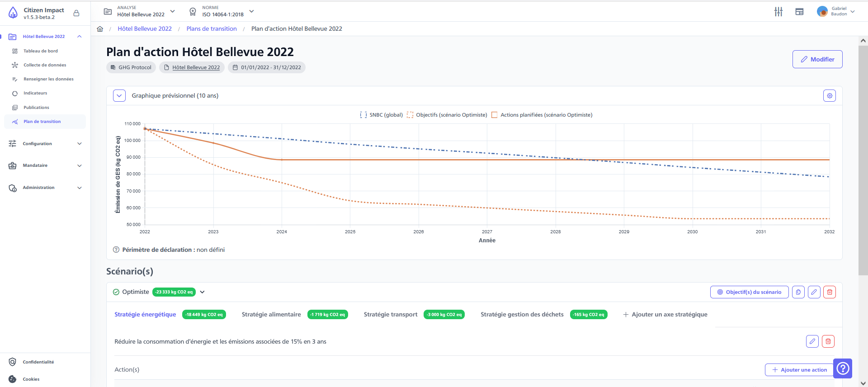Toggle SNBC (global) legend series
Viewport: 868px width, 387px height.
[381, 115]
